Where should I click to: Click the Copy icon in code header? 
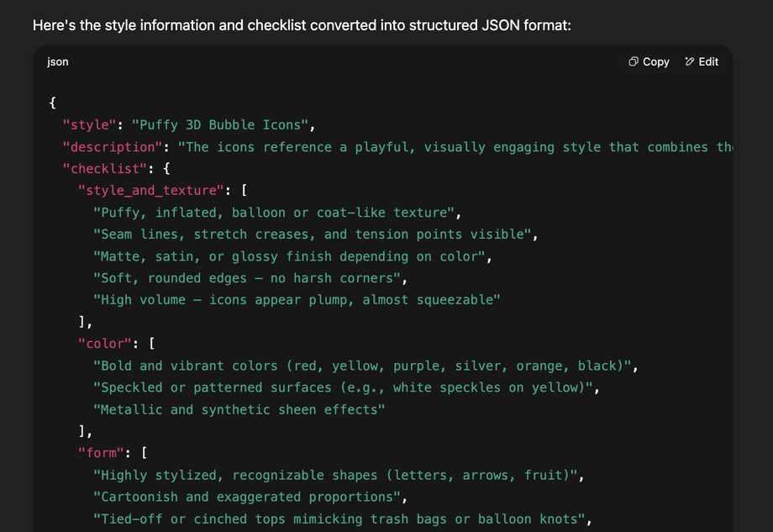(x=634, y=61)
